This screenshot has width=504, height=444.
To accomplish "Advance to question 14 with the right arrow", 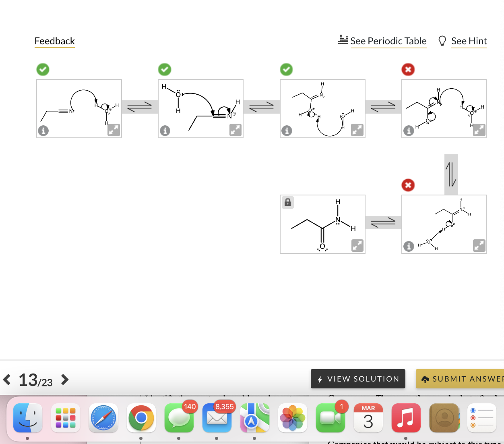I will pyautogui.click(x=64, y=379).
